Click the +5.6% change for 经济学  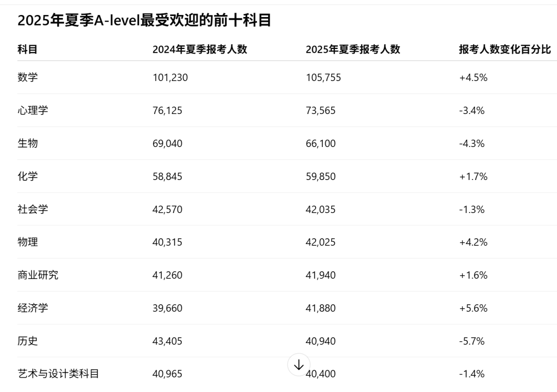pyautogui.click(x=473, y=308)
